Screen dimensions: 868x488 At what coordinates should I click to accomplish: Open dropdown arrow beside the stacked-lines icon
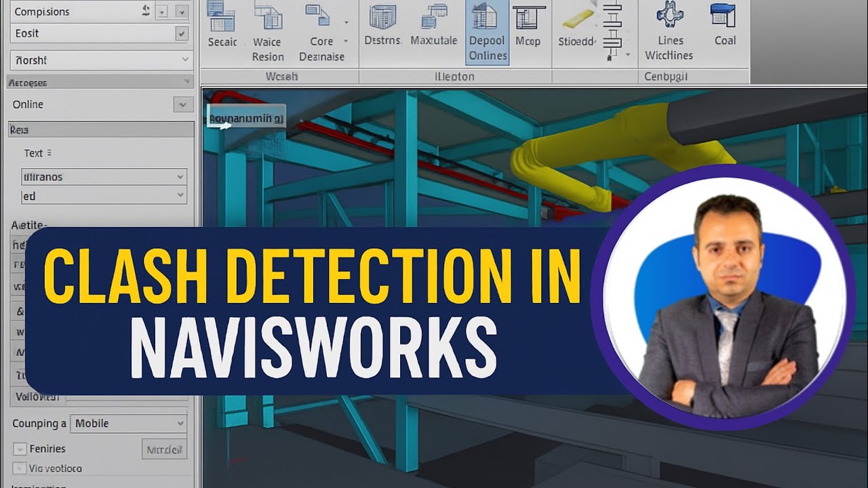[628, 54]
